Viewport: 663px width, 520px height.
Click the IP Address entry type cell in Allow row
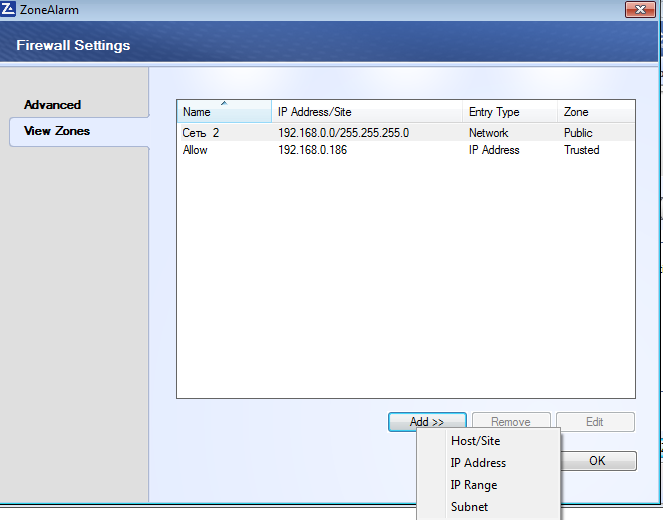(494, 150)
